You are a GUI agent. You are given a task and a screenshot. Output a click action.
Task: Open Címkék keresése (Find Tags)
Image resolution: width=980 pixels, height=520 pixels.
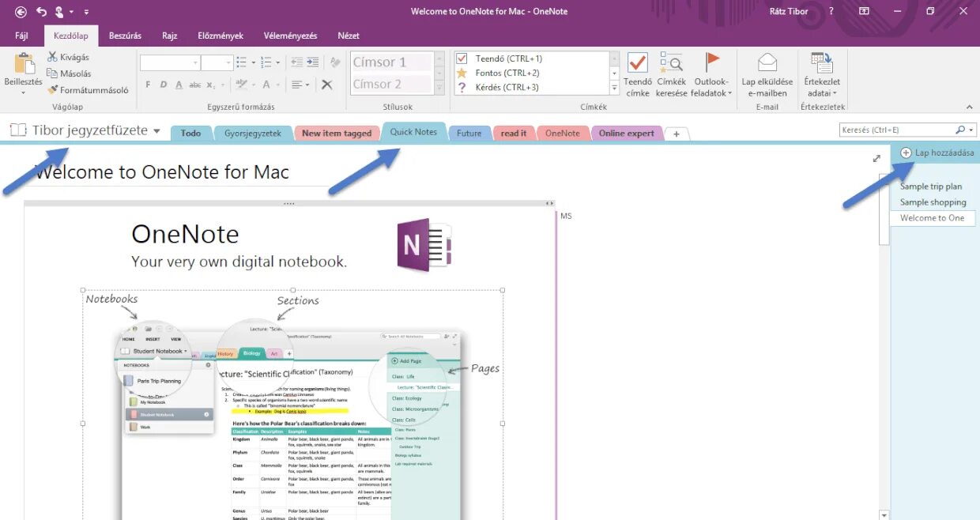(671, 75)
